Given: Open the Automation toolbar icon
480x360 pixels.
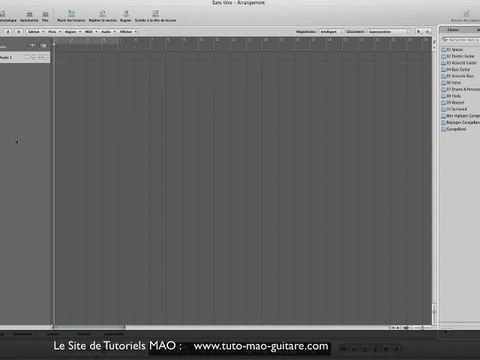Looking at the screenshot, I should (29, 15).
